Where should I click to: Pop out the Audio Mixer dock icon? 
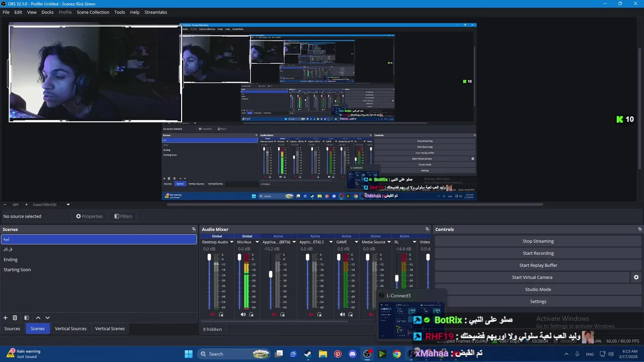tap(427, 229)
